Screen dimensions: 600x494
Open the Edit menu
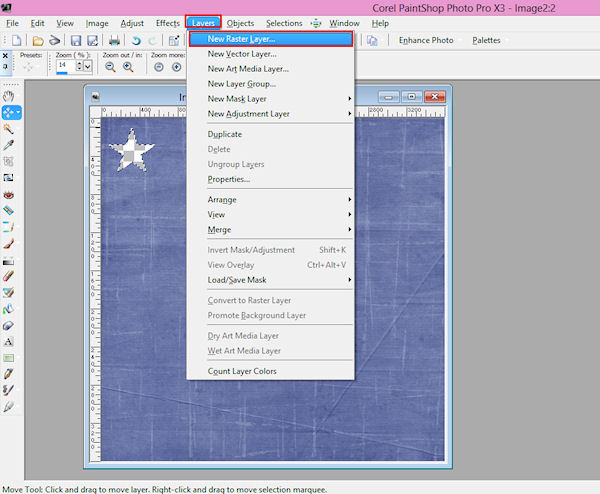[x=38, y=23]
